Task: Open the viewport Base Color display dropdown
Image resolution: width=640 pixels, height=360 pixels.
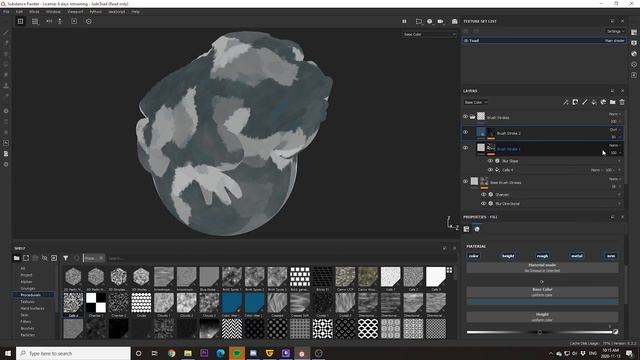Action: click(x=429, y=34)
